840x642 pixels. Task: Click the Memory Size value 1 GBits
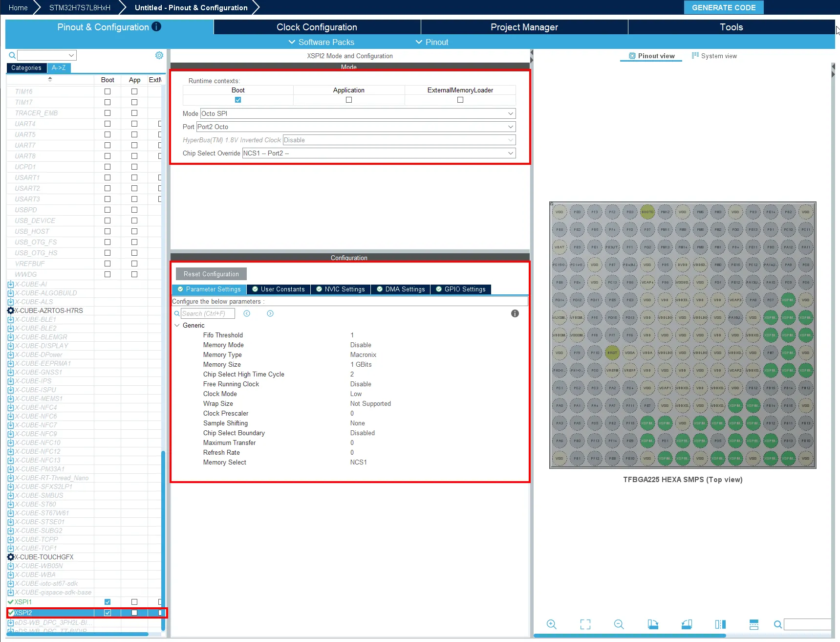pos(361,364)
